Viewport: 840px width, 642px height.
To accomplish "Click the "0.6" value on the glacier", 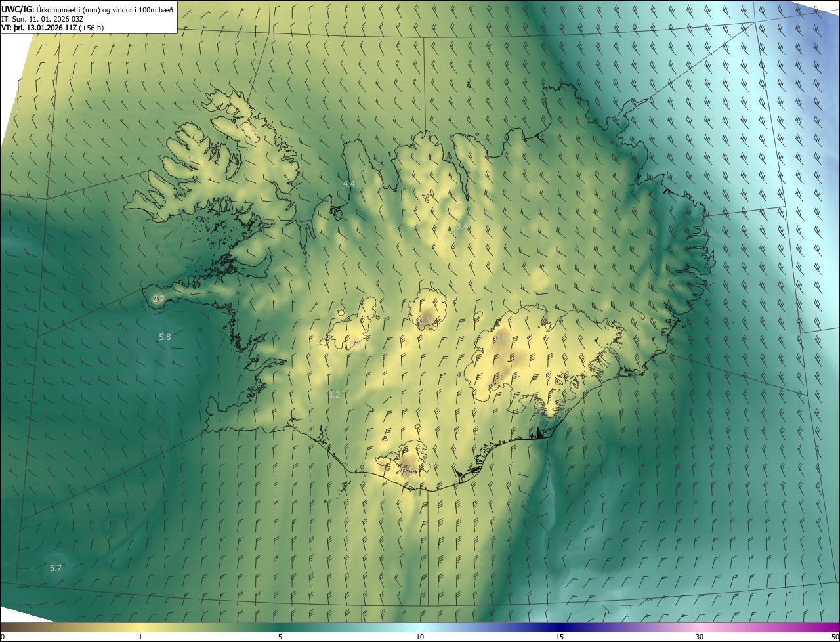I will (x=500, y=339).
